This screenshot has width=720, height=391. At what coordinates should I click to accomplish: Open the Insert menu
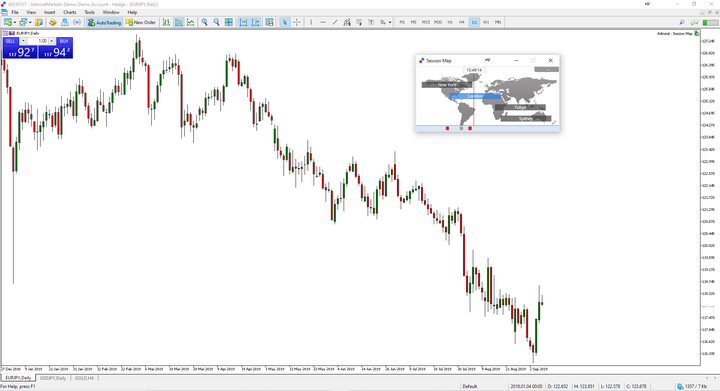(x=50, y=12)
